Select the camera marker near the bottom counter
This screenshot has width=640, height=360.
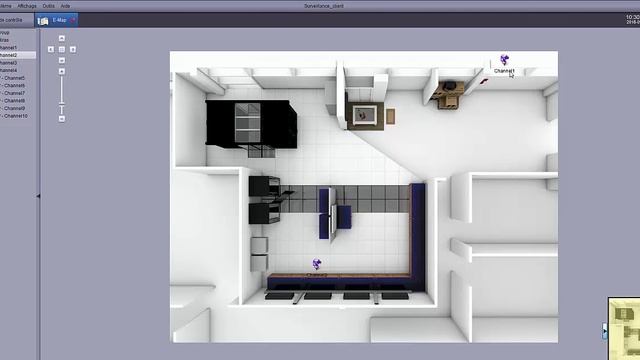(x=317, y=264)
